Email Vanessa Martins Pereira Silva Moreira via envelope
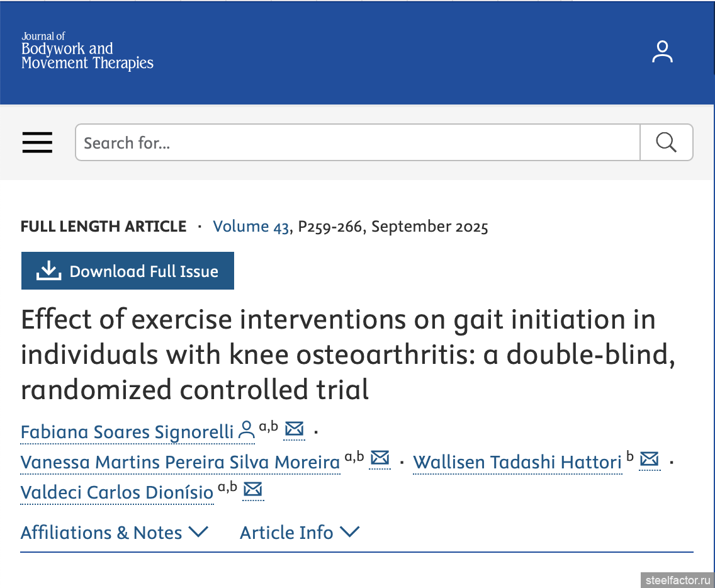This screenshot has height=588, width=715. point(380,459)
